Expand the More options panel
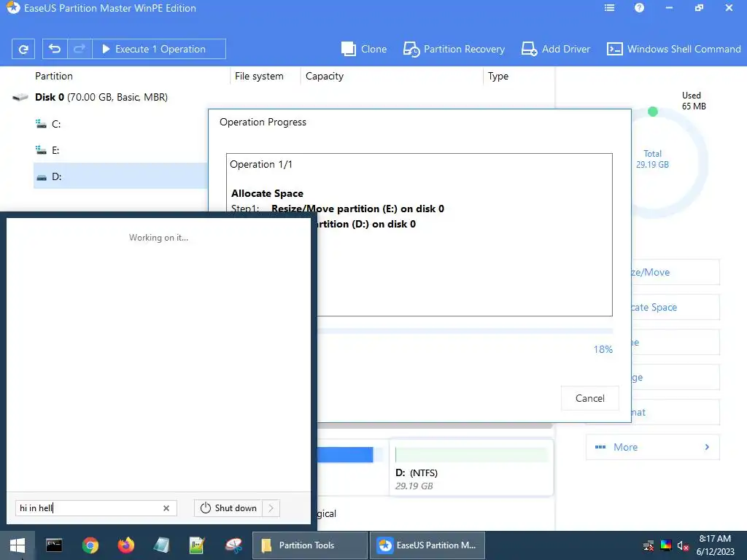The height and width of the screenshot is (560, 747). point(652,447)
